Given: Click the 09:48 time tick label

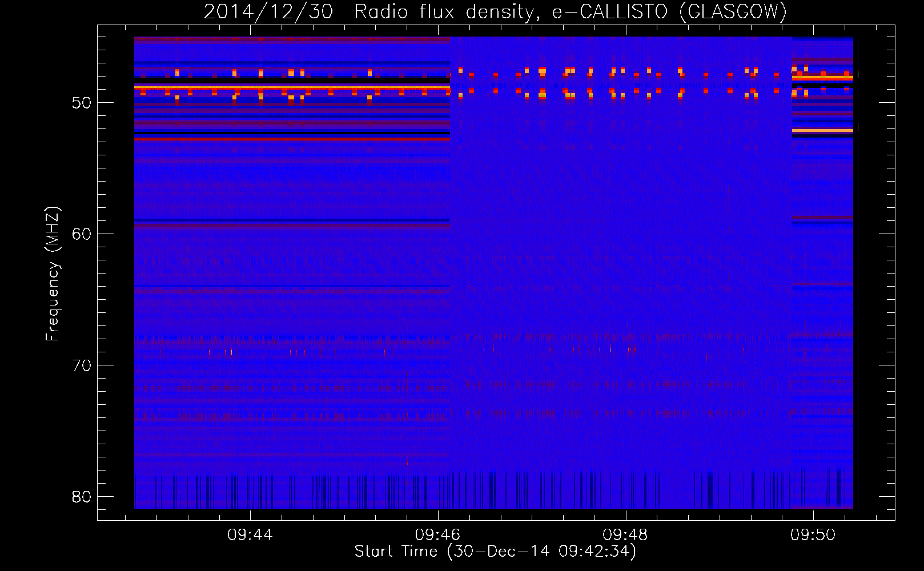Looking at the screenshot, I should 625,534.
